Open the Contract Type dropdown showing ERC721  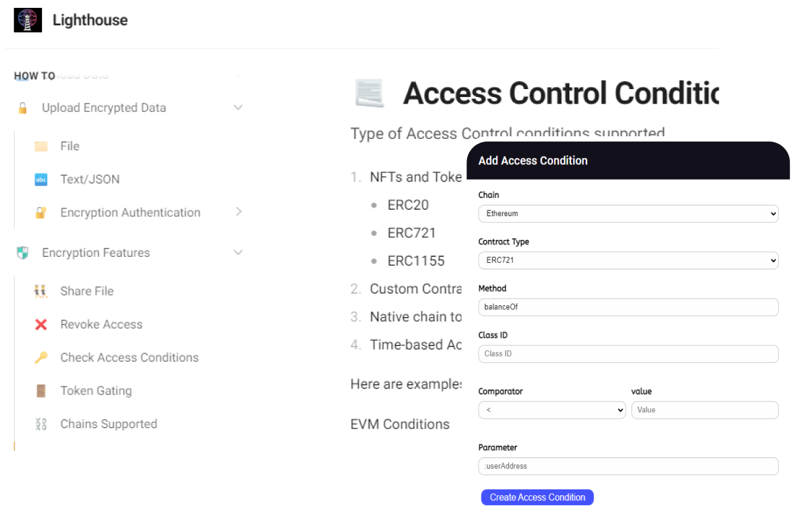point(628,260)
